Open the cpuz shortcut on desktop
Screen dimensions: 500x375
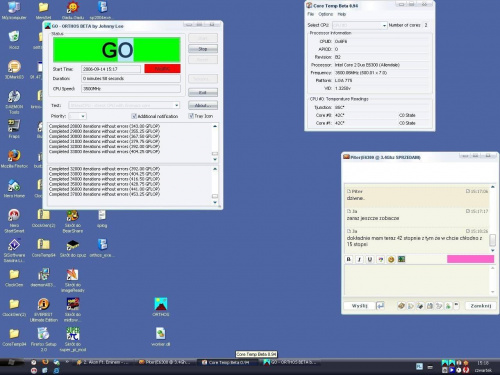73,248
